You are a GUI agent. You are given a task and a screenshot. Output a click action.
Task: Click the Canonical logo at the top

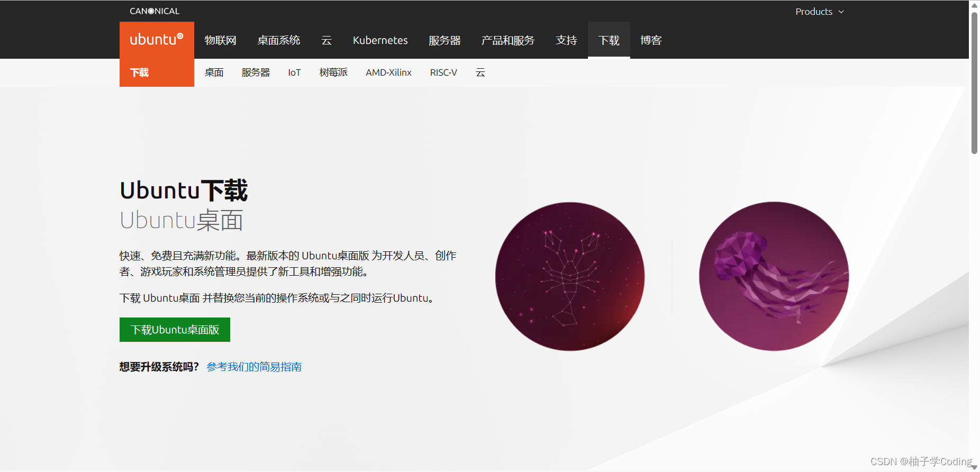pyautogui.click(x=155, y=11)
